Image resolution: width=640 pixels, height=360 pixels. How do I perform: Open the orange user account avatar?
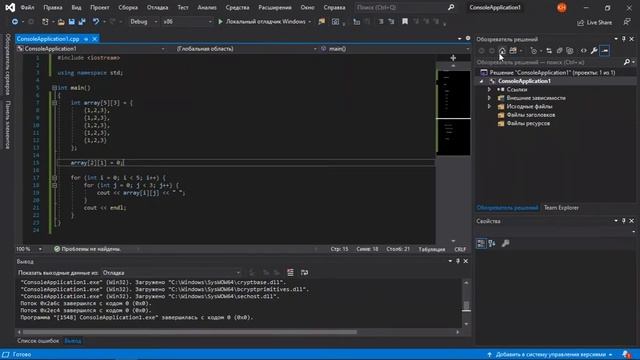pos(562,7)
